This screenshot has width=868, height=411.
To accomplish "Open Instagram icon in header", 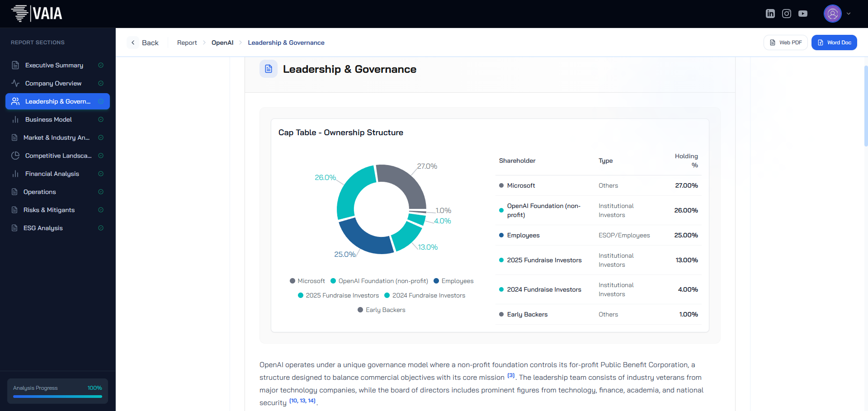I will click(x=787, y=14).
